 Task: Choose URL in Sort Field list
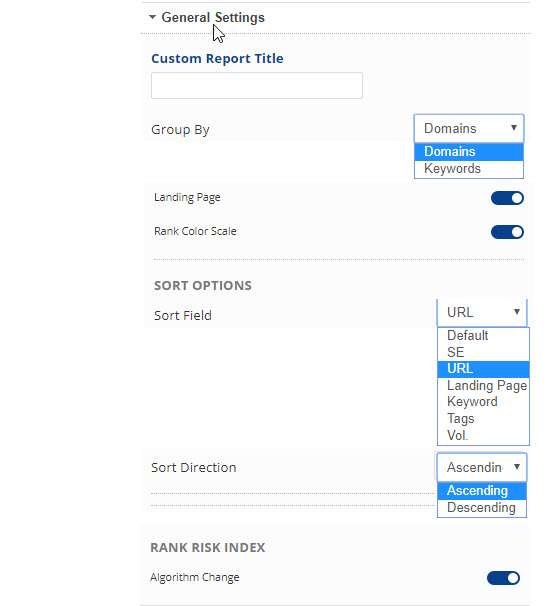tap(483, 369)
